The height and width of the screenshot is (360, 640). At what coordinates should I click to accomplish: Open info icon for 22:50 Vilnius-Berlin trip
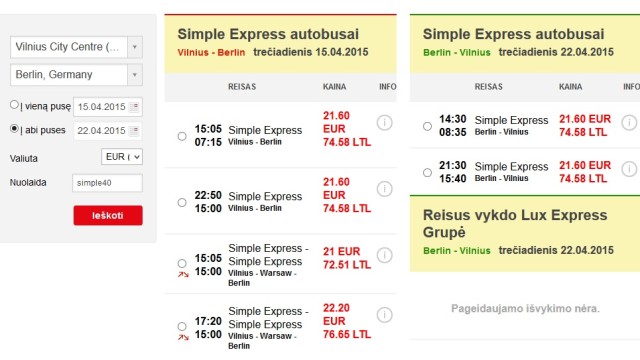[384, 189]
